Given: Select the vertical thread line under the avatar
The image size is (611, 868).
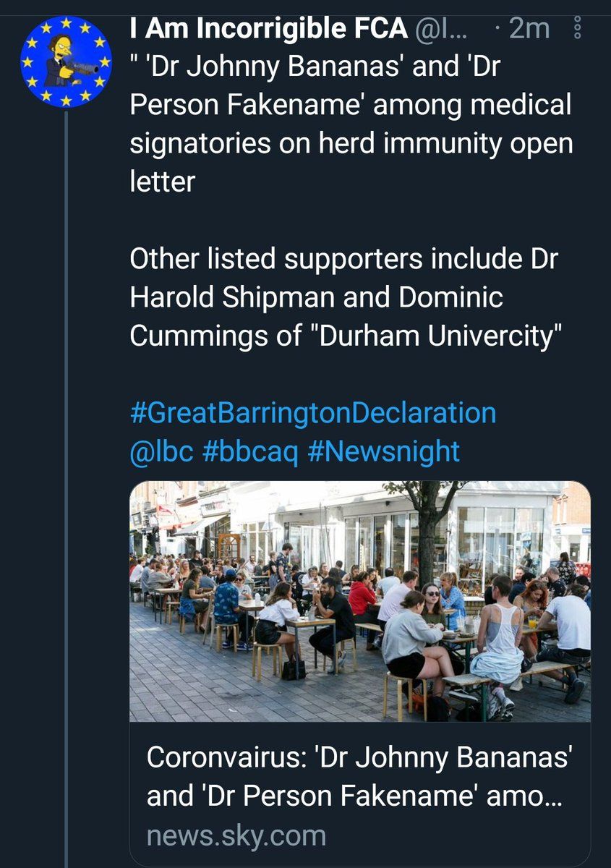Looking at the screenshot, I should (x=65, y=488).
